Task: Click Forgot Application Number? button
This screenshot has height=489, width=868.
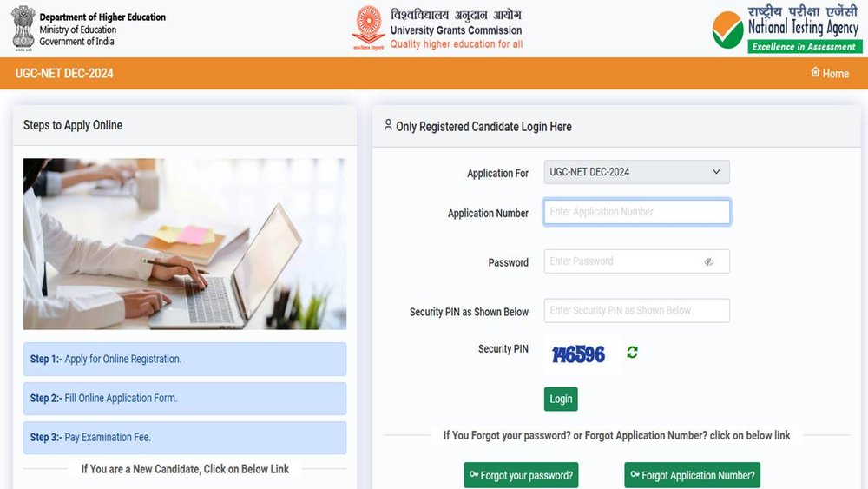Action: click(x=692, y=475)
